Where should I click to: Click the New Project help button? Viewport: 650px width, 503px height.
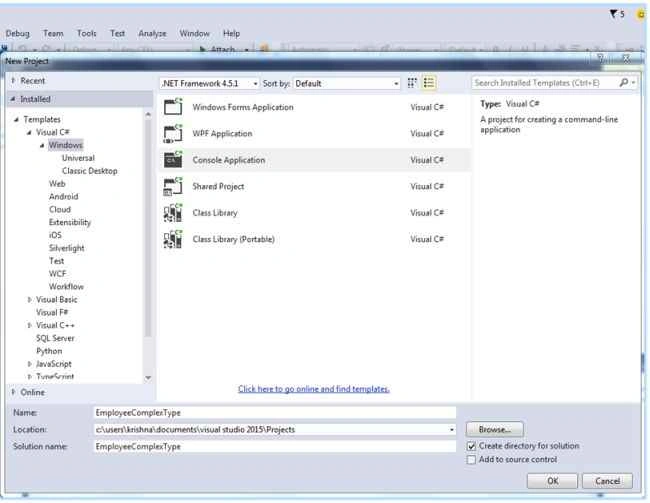[601, 59]
